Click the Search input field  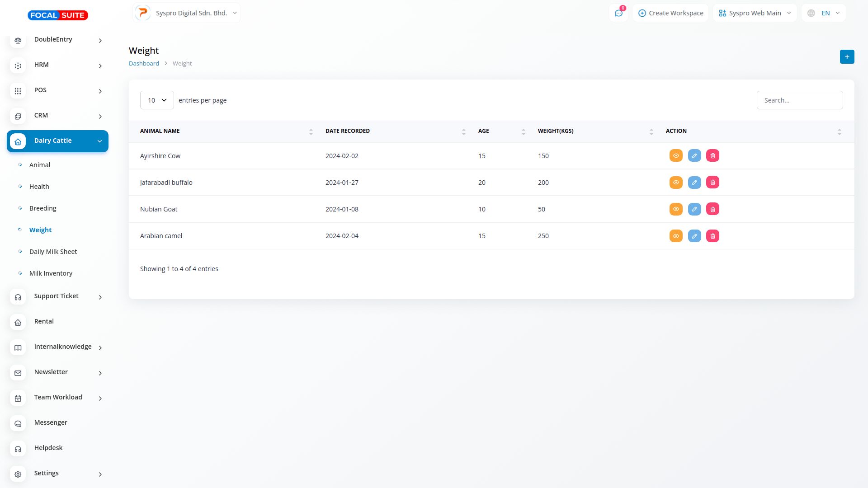[x=799, y=100]
